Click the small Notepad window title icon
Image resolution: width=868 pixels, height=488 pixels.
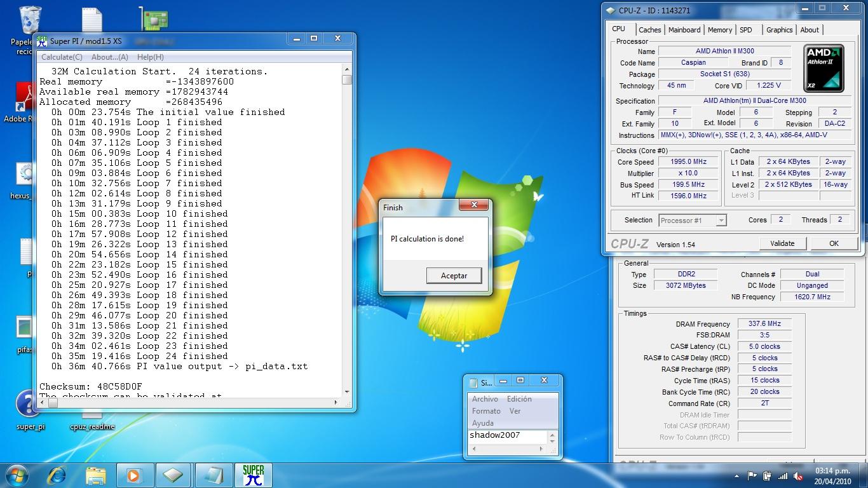(473, 382)
